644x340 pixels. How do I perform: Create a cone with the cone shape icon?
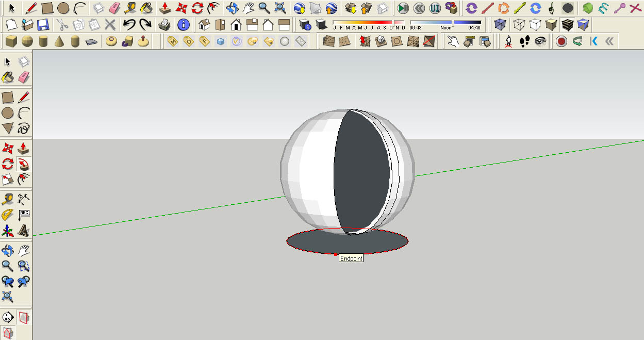[59, 41]
